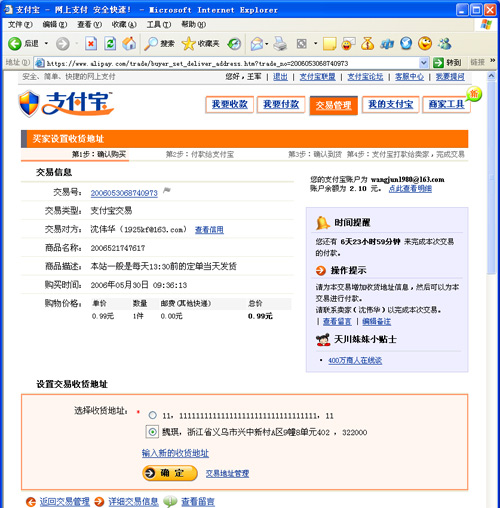500x508 pixels.
Task: Click inside the address URL field
Action: pos(227,63)
